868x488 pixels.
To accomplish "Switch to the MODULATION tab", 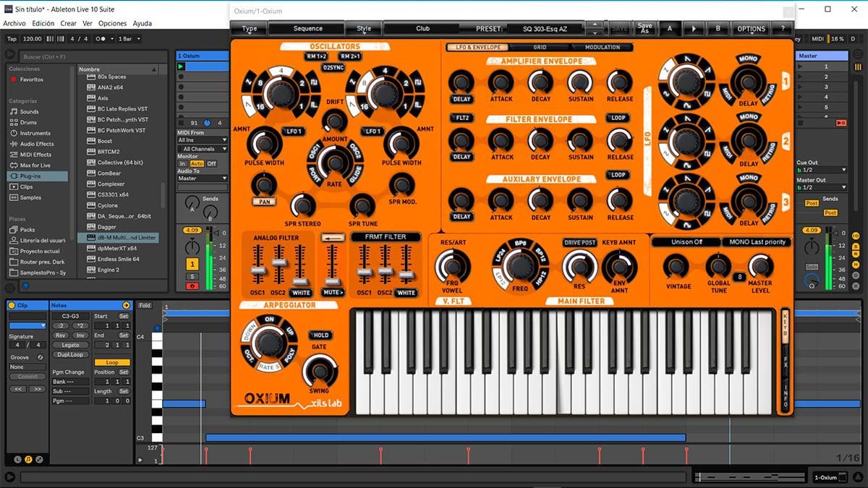I will tap(602, 47).
